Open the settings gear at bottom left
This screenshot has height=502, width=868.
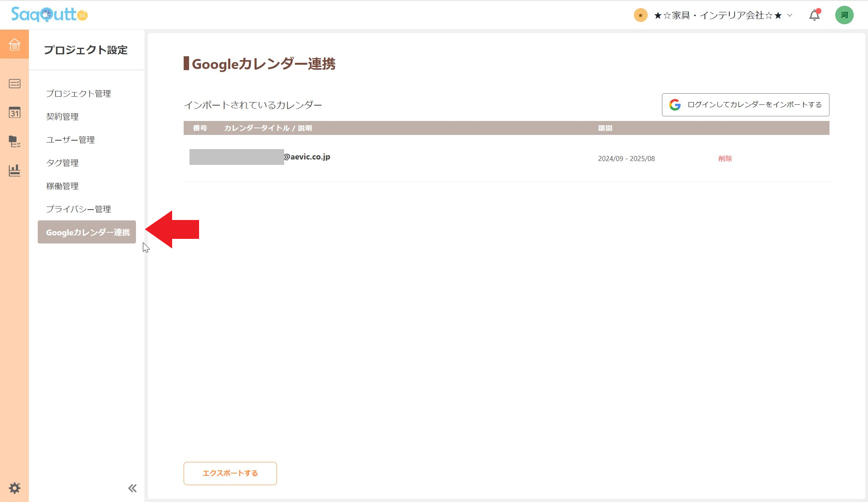14,488
